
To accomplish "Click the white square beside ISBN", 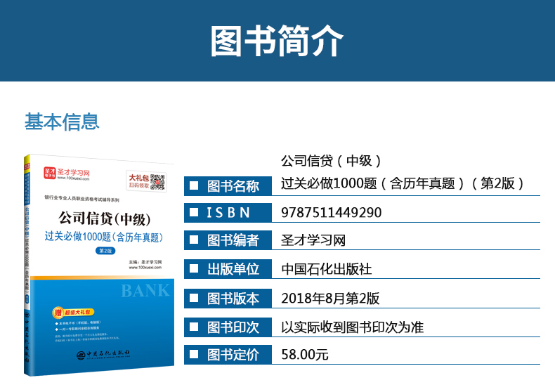I will point(193,213).
